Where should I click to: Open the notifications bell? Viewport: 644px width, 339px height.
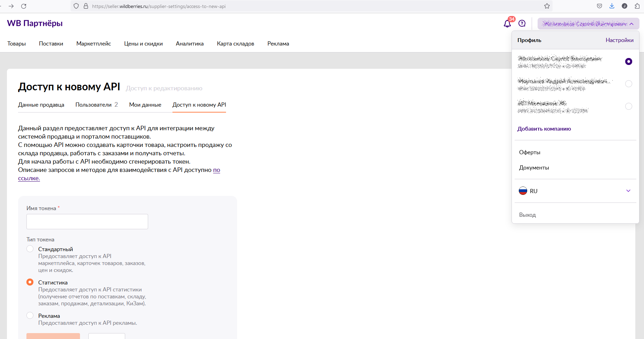(x=507, y=24)
